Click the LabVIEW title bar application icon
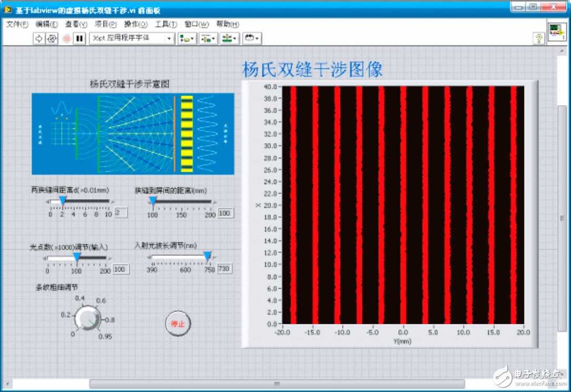This screenshot has height=392, width=571. (x=8, y=9)
